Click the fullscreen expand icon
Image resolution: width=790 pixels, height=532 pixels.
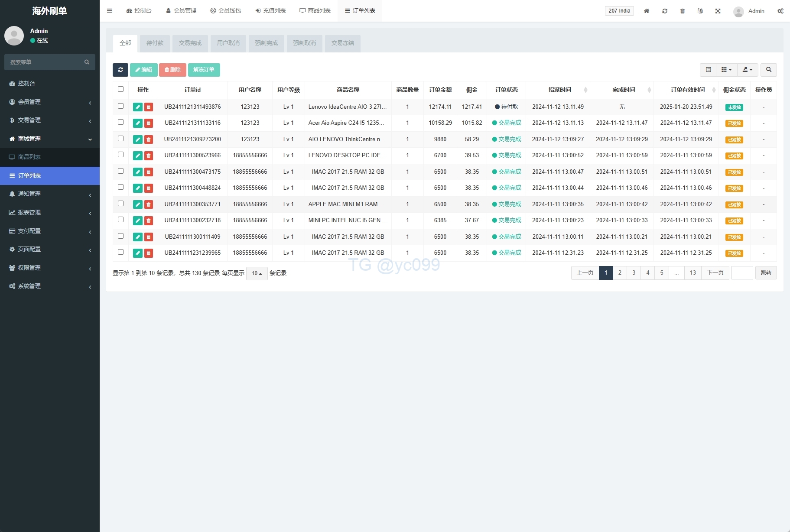point(718,11)
